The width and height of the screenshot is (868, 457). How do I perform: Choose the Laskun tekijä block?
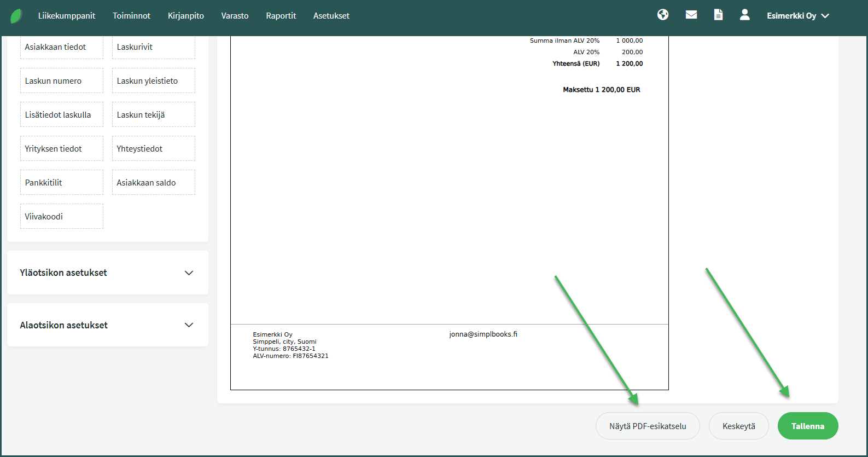point(153,114)
